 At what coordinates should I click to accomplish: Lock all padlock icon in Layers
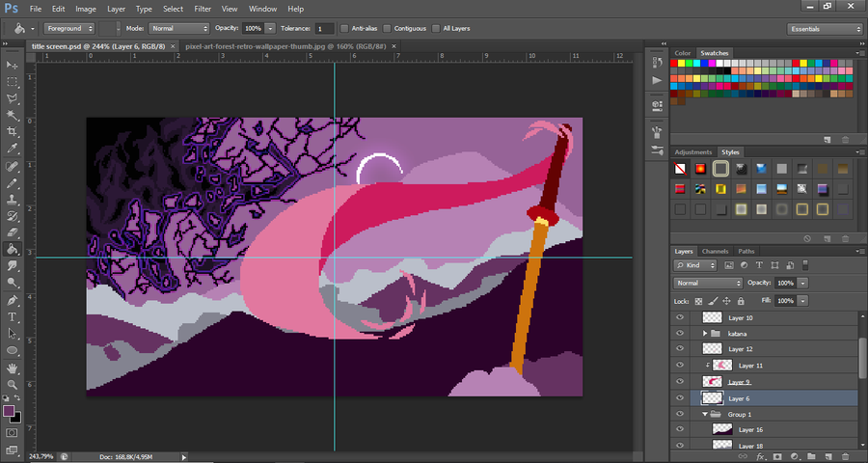pyautogui.click(x=741, y=301)
